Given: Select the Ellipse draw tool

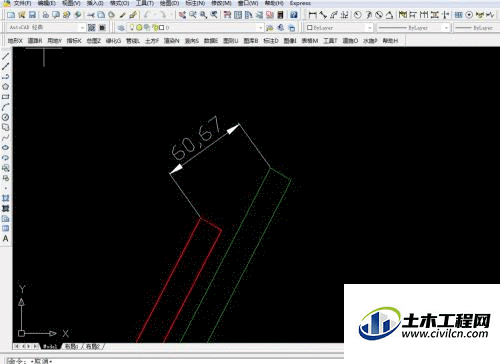Looking at the screenshot, I should (x=5, y=148).
